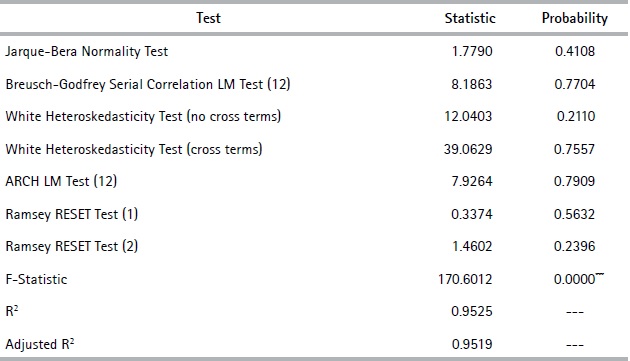Click the probability value 0.4108
This screenshot has width=630, height=361.
(x=575, y=51)
